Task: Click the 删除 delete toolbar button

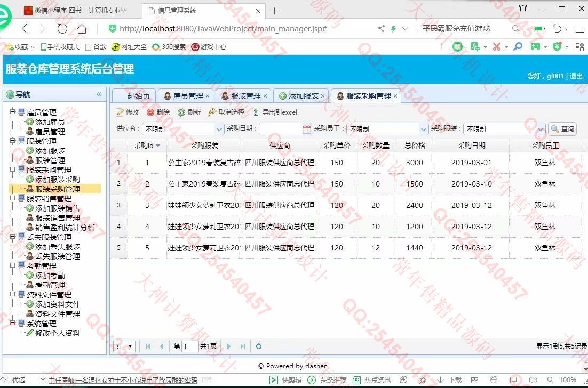Action: click(x=158, y=112)
